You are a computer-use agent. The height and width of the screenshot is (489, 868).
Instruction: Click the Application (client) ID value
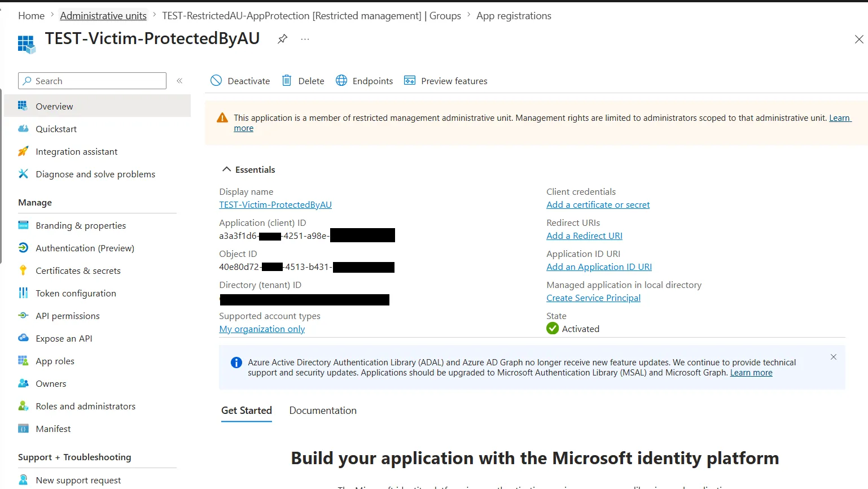[307, 235]
